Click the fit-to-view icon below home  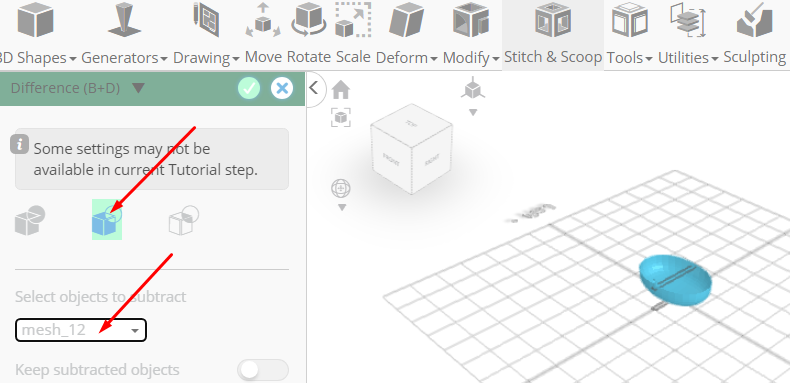341,117
